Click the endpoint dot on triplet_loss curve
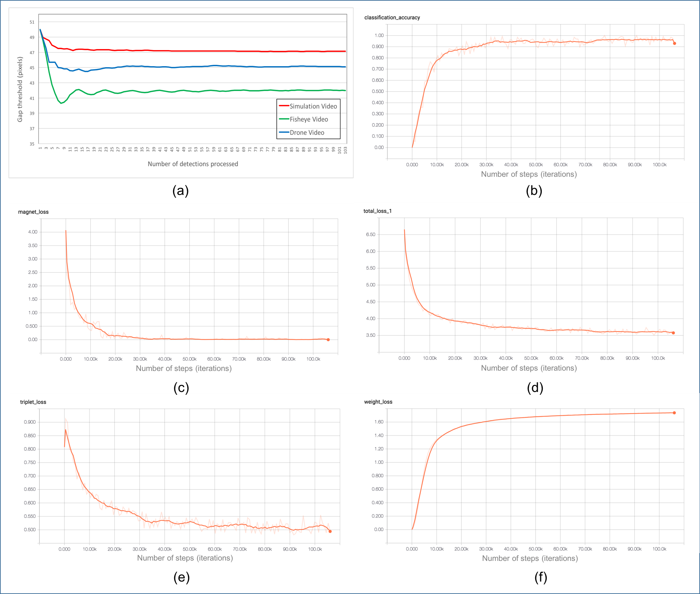 [330, 531]
